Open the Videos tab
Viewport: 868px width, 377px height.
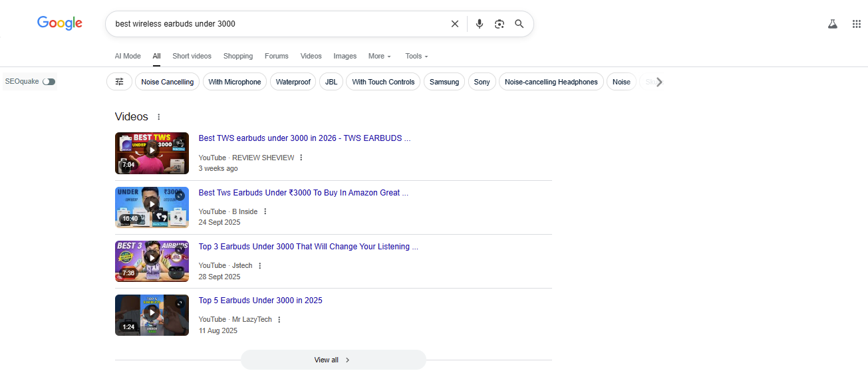(311, 56)
